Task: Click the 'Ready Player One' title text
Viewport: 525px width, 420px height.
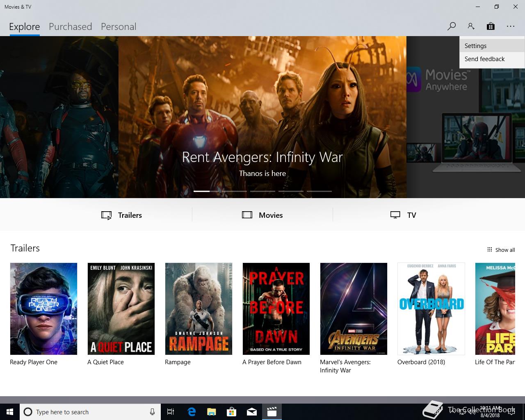Action: (x=34, y=362)
